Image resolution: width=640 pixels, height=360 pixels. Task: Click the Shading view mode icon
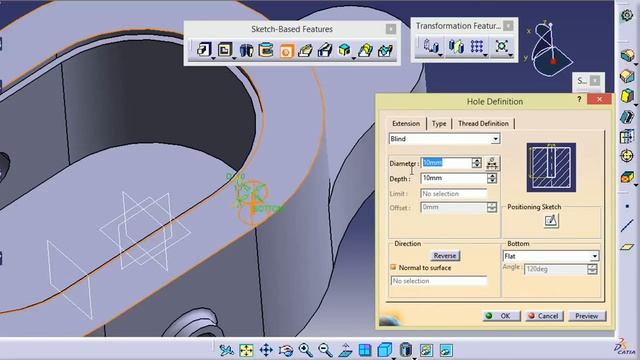(x=405, y=350)
